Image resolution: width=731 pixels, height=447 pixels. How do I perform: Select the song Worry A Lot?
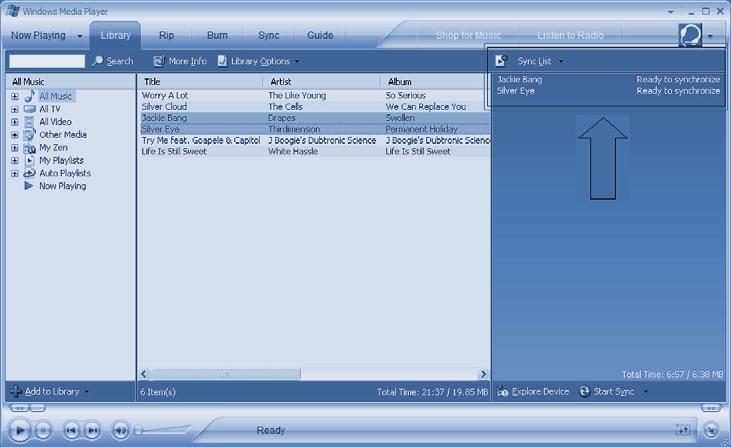coord(165,95)
